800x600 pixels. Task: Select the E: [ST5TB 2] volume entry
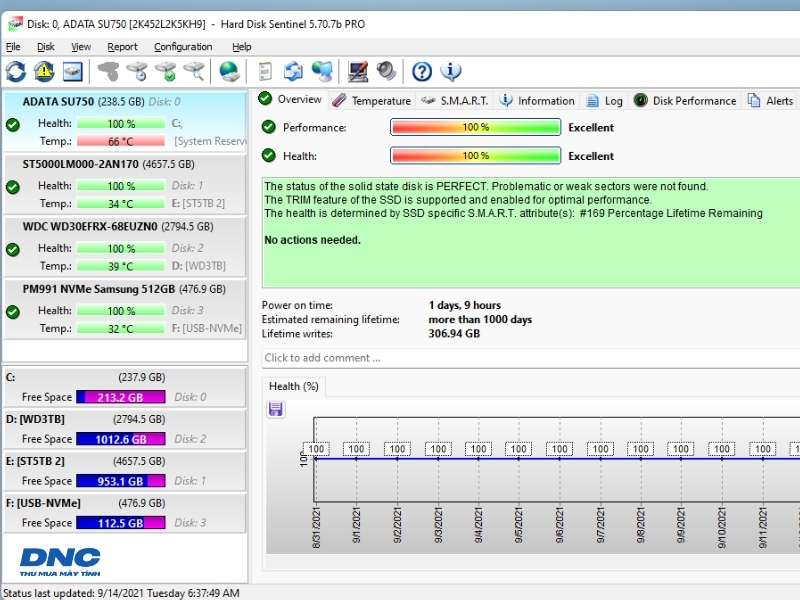tap(125, 470)
